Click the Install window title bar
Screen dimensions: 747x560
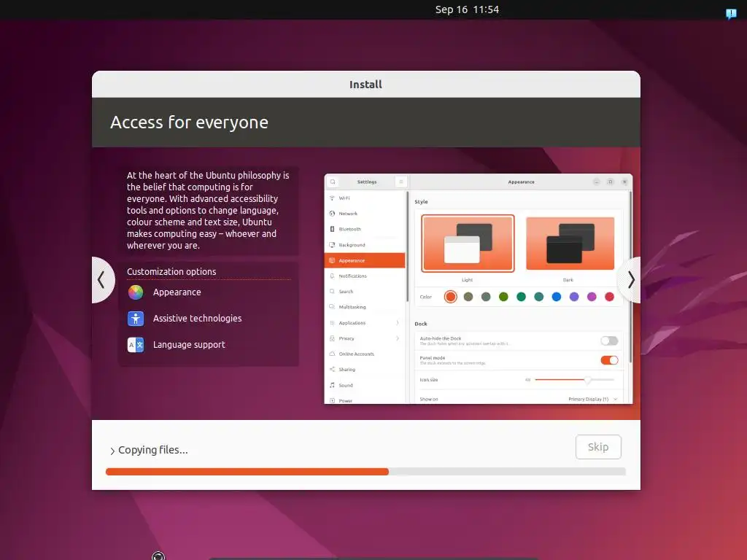click(366, 85)
